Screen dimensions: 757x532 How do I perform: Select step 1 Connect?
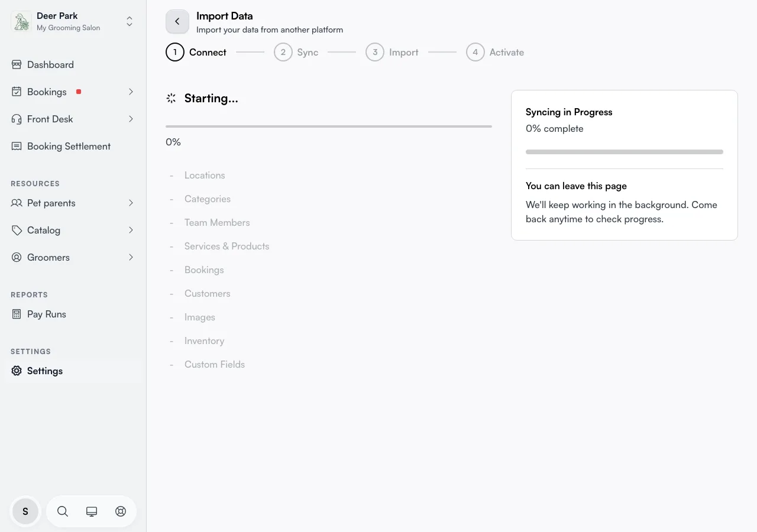pyautogui.click(x=196, y=52)
